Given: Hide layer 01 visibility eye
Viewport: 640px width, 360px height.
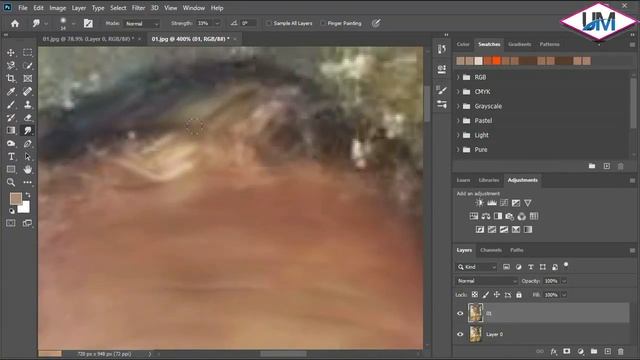Looking at the screenshot, I should (460, 313).
